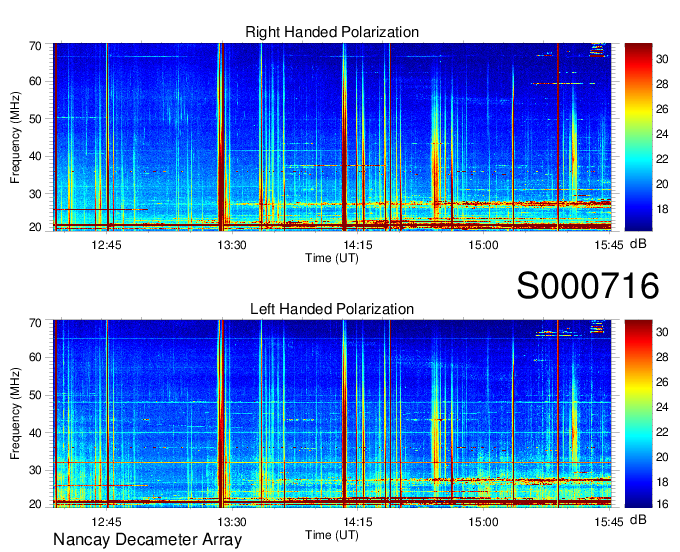Viewport: 680px width, 552px height.
Task: Click the '16' dB label on bottom color bar
Action: pos(662,503)
